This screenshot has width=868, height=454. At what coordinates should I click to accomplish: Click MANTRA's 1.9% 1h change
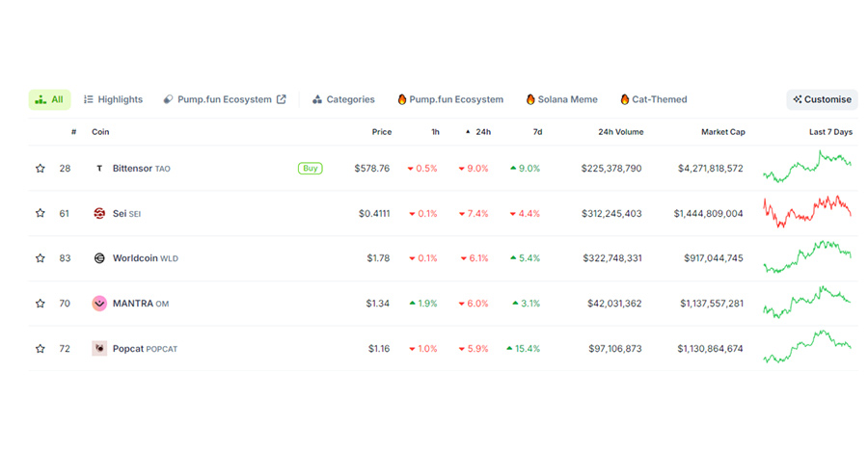click(x=423, y=304)
